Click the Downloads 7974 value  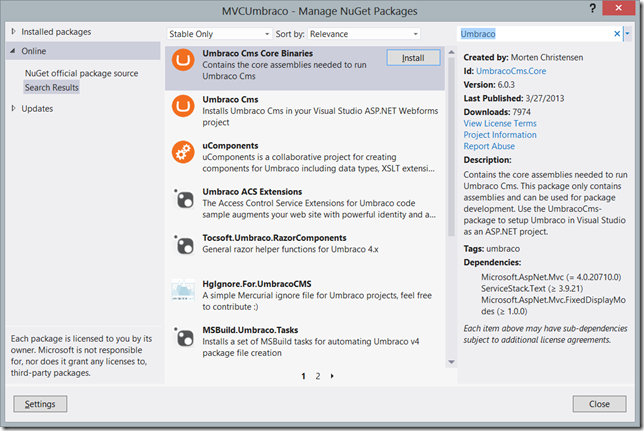coord(521,112)
